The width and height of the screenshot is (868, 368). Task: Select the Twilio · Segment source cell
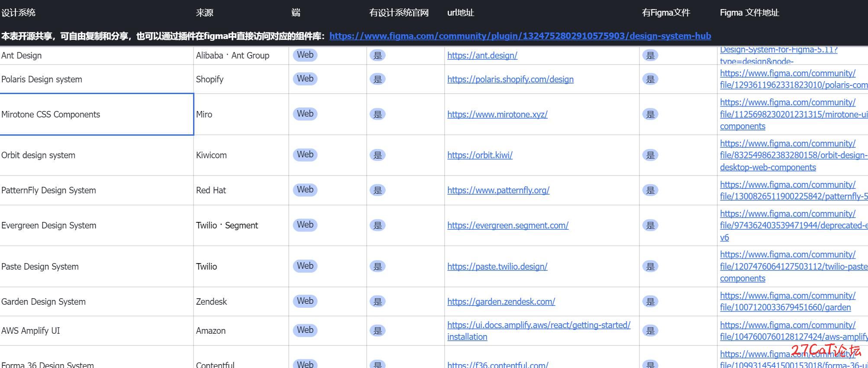(x=241, y=225)
